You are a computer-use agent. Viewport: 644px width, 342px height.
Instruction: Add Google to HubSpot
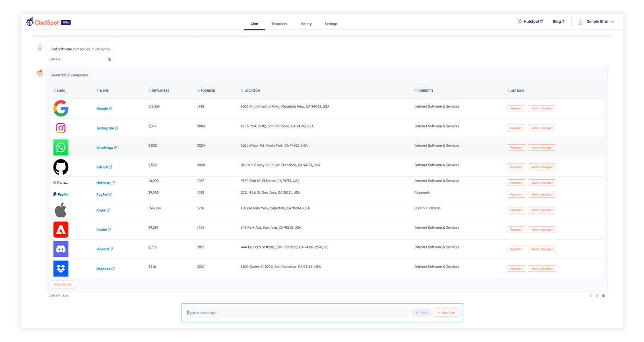click(x=542, y=108)
